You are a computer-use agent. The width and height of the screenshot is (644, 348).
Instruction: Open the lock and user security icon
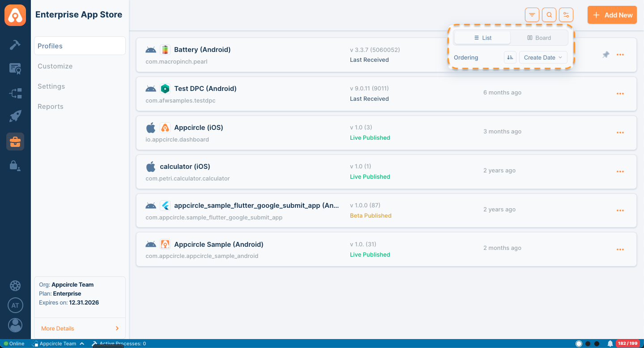pyautogui.click(x=15, y=165)
